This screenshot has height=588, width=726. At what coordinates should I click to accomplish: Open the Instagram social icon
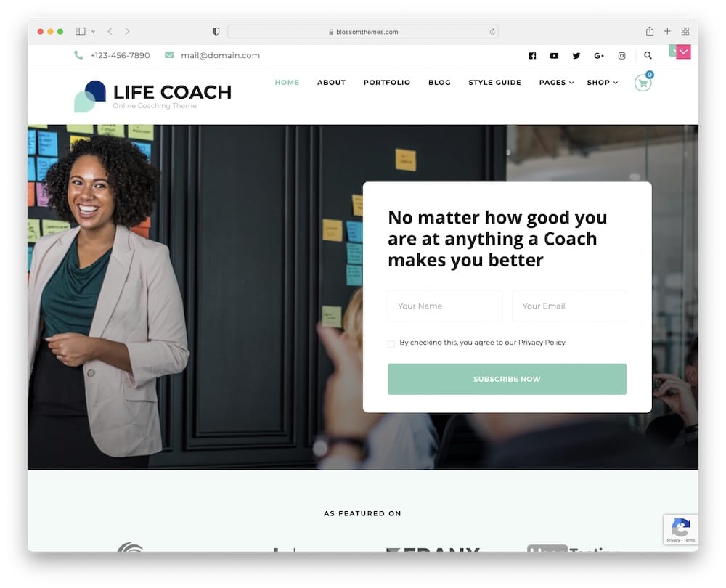621,56
